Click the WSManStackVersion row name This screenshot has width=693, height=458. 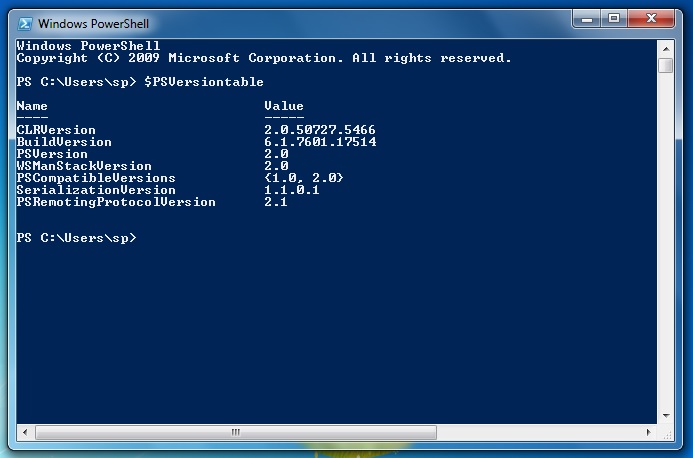click(84, 166)
